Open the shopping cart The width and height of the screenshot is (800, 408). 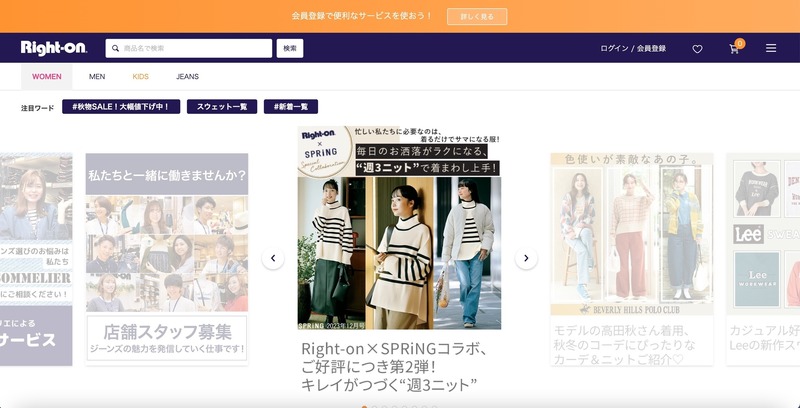click(734, 49)
